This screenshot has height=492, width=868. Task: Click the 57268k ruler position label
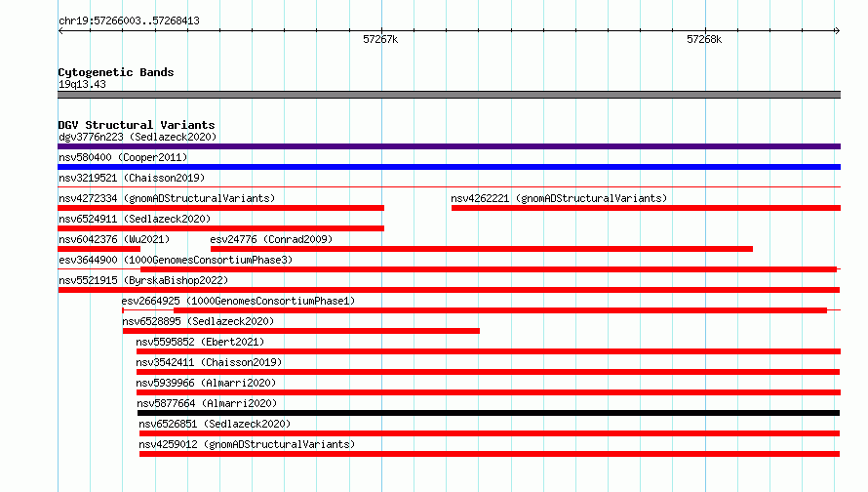[x=704, y=39]
